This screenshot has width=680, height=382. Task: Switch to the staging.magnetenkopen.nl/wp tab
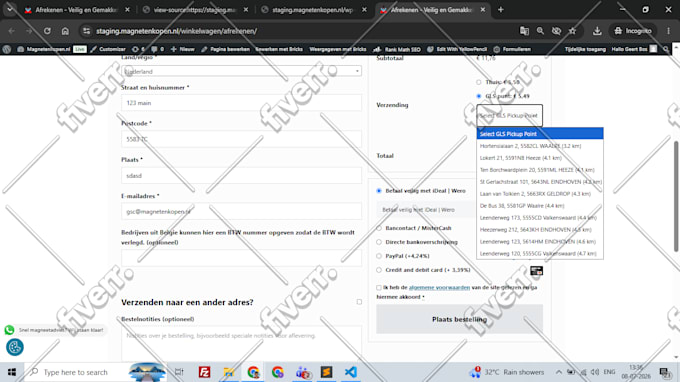313,10
